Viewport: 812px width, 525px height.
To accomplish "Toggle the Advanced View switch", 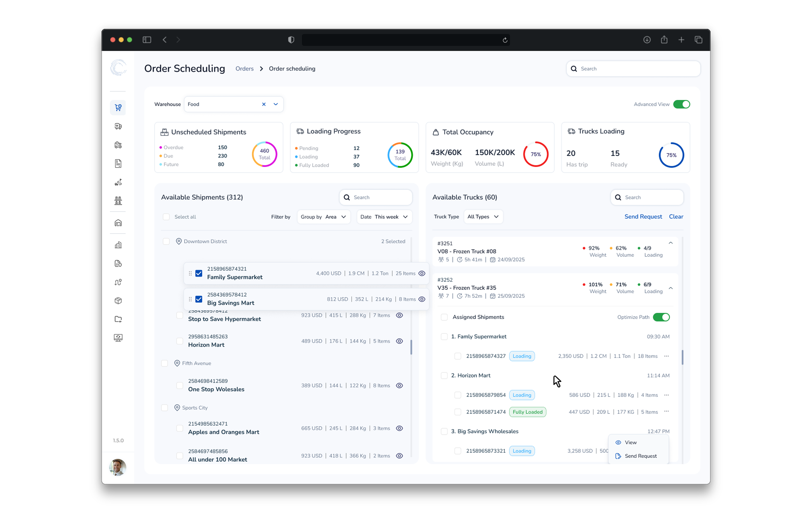I will coord(681,104).
